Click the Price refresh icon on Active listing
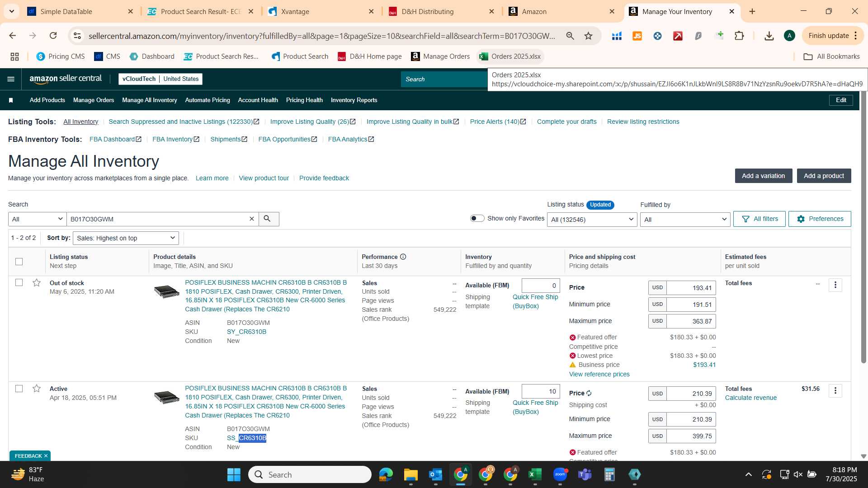The height and width of the screenshot is (488, 868). click(589, 393)
